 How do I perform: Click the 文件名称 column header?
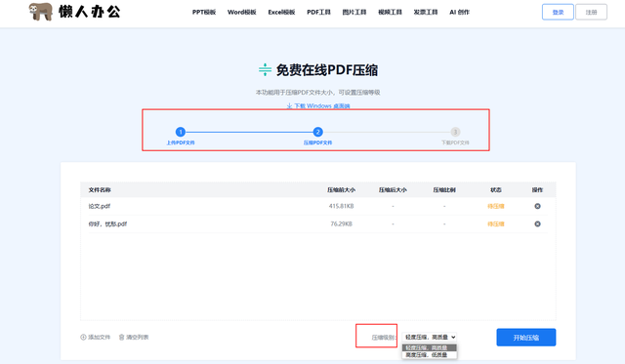click(100, 189)
